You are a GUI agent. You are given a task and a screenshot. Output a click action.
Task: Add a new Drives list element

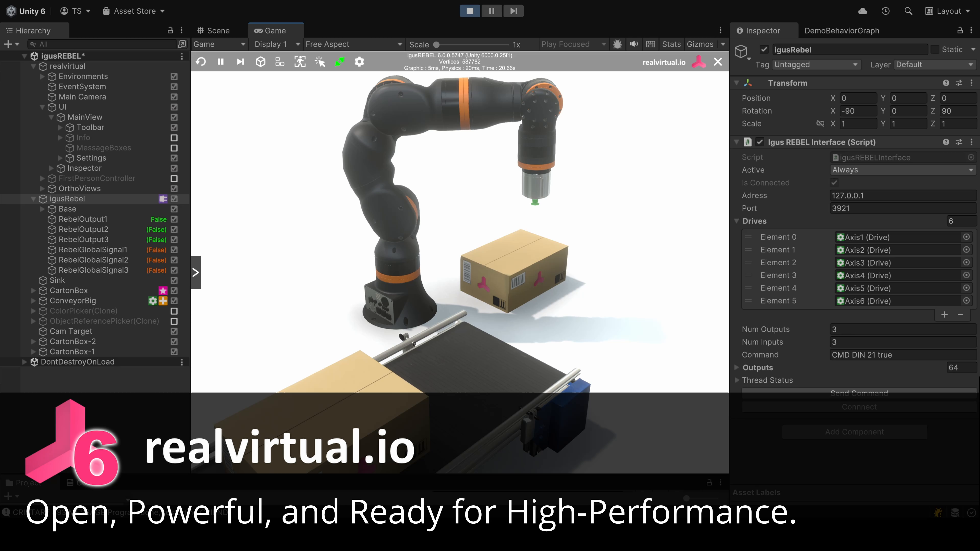pos(944,315)
